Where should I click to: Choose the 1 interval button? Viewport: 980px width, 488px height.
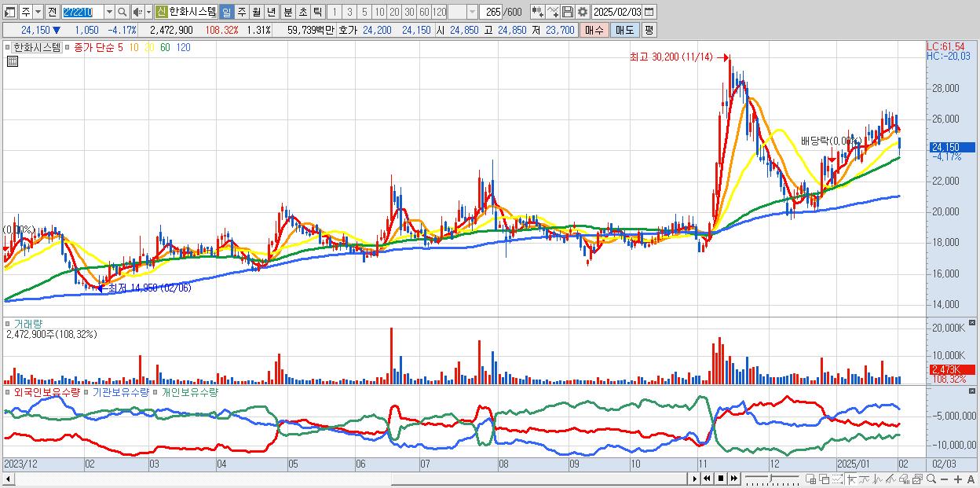click(335, 12)
